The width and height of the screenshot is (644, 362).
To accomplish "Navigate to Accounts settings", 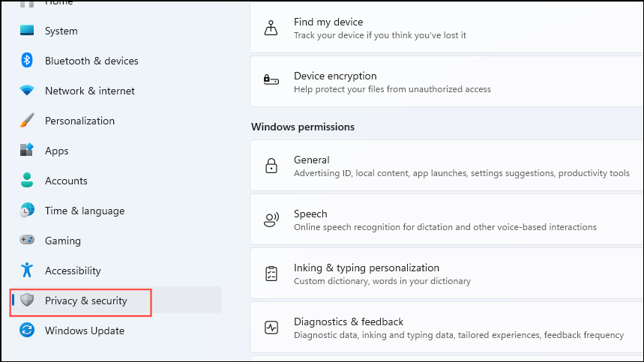I will coord(115,181).
